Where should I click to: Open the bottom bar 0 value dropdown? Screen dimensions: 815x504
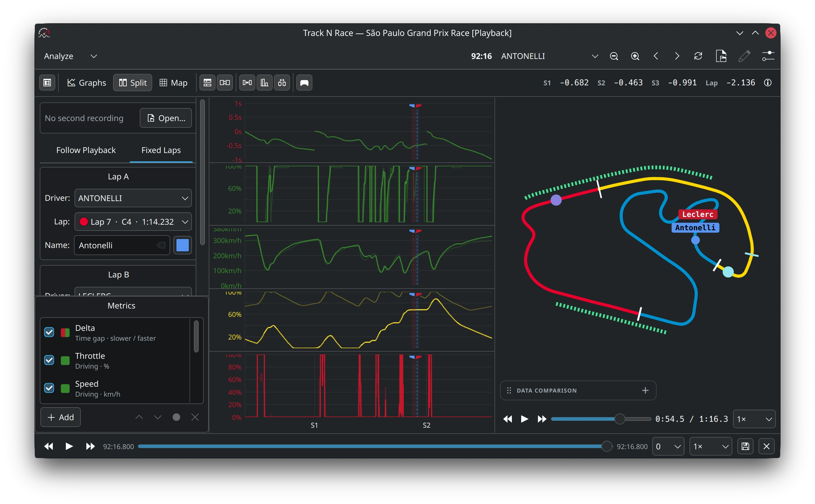tap(668, 446)
